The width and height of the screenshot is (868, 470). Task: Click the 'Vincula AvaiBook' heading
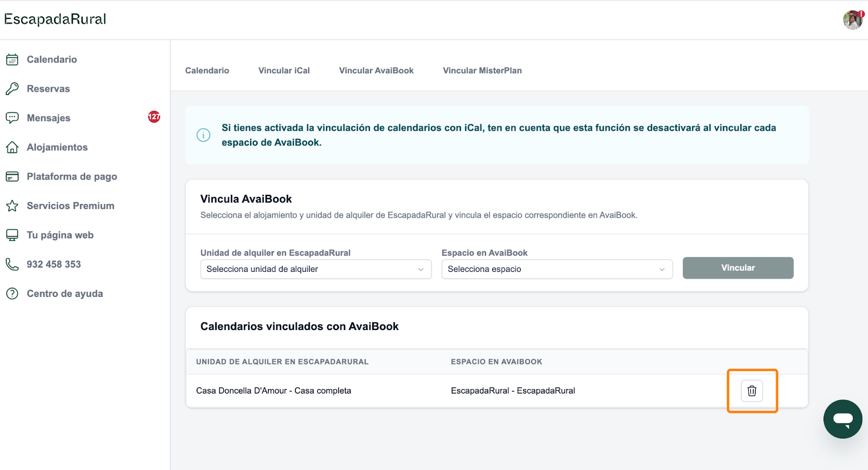(246, 199)
